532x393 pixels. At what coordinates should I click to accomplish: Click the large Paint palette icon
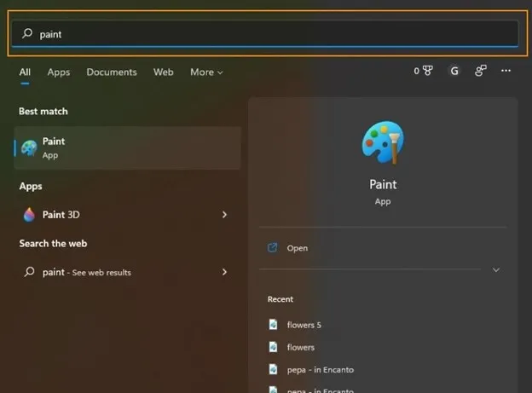(383, 142)
